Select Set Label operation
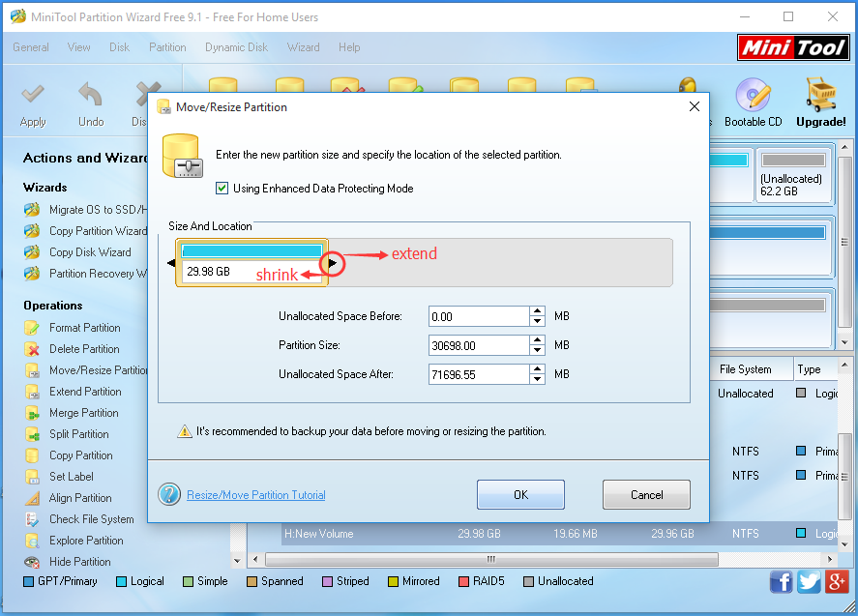 (59, 477)
